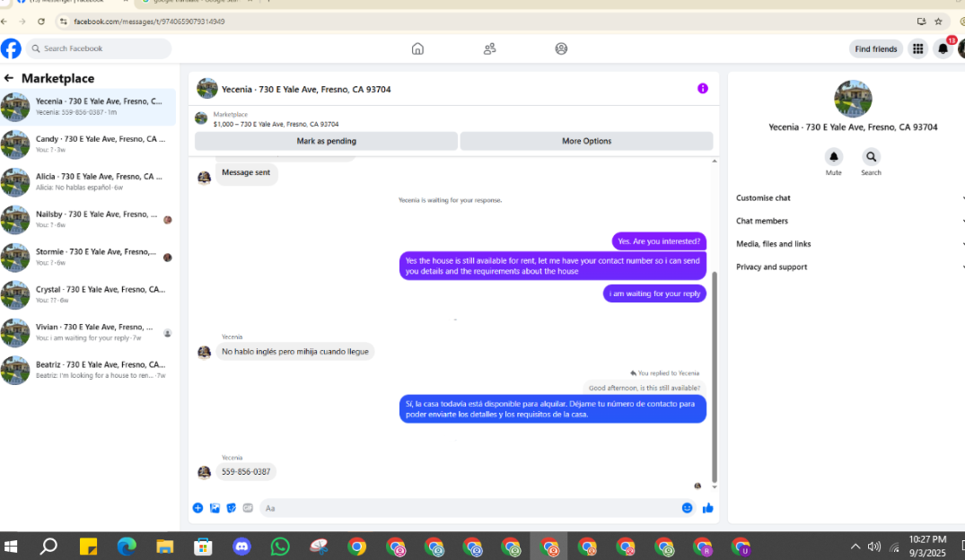Open File Explorer from the taskbar
Screen dimensions: 965x560
(x=165, y=547)
